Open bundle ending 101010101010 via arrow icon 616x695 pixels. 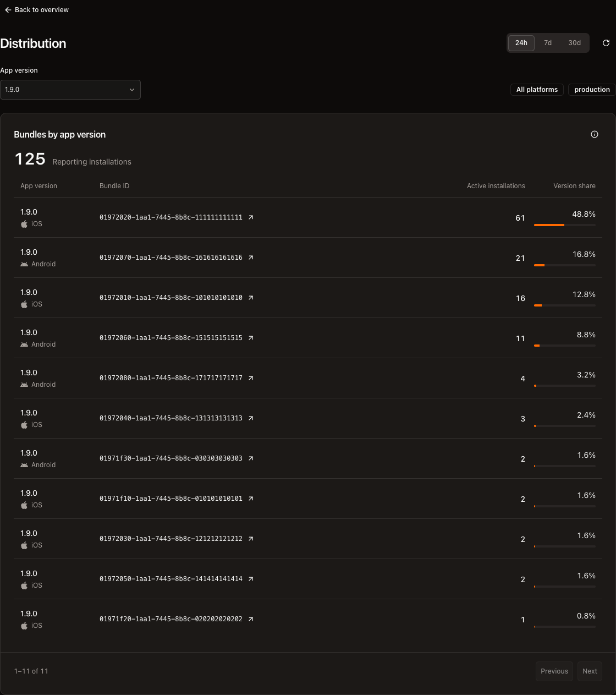click(x=251, y=298)
